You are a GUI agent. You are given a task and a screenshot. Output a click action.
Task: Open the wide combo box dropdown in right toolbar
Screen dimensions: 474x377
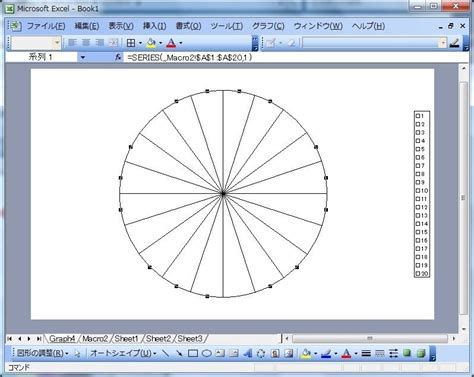pos(442,43)
